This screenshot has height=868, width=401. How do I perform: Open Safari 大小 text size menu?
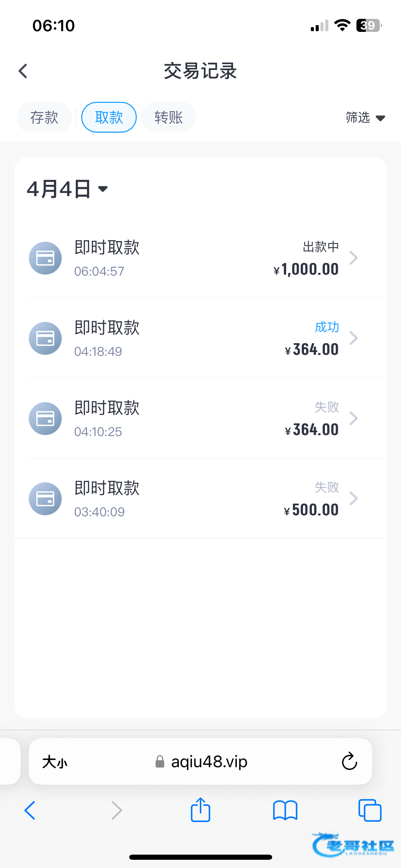tap(55, 762)
